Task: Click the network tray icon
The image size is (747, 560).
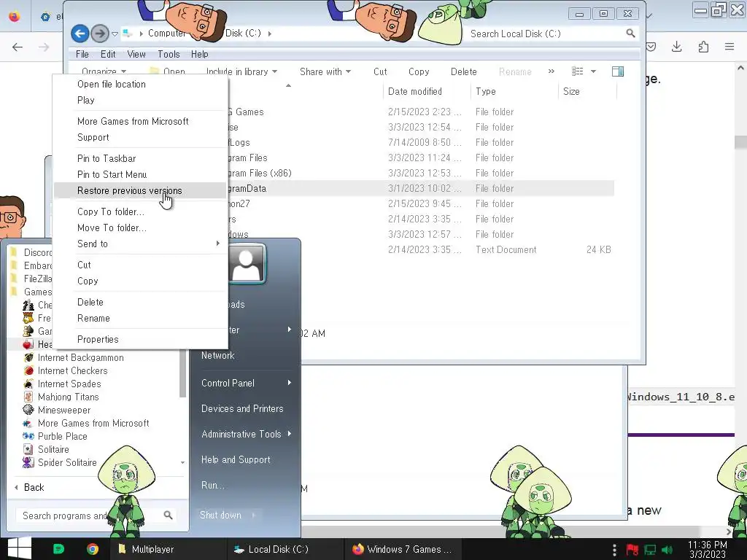Action: (650, 550)
